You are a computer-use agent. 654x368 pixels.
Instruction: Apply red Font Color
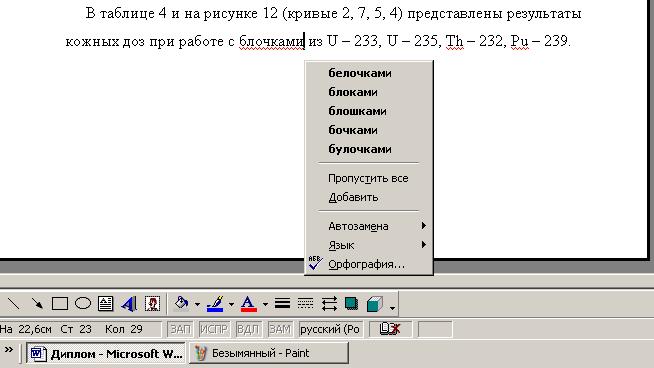[x=249, y=303]
